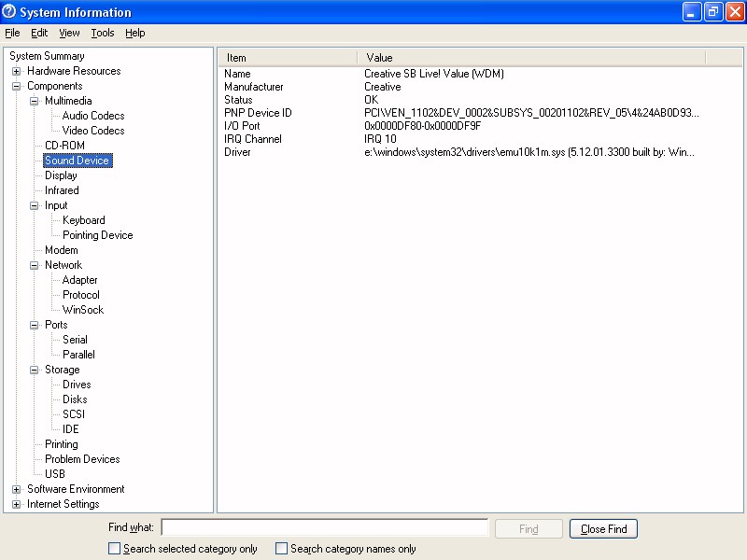Screen dimensions: 747x560
Task: Collapse the Network node
Action: (x=34, y=265)
